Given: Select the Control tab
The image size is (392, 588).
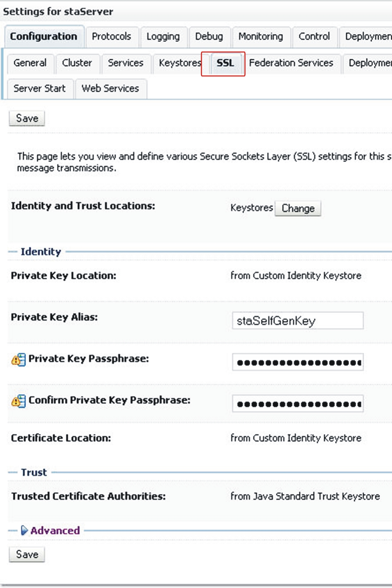Looking at the screenshot, I should point(314,37).
